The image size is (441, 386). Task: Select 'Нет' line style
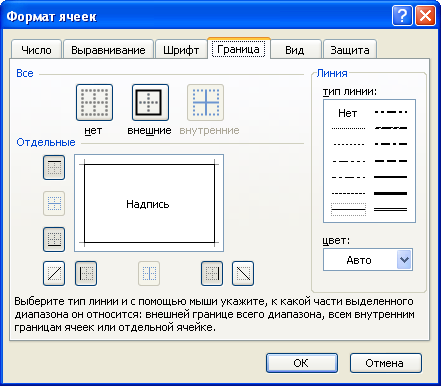(x=348, y=113)
